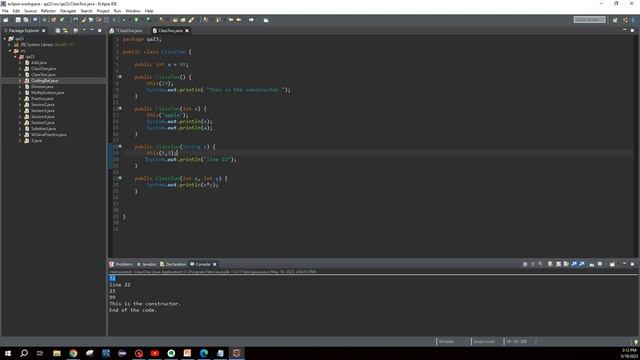Toggle Scroll Lock in Console toolbar
This screenshot has height=360, width=640.
(558, 264)
